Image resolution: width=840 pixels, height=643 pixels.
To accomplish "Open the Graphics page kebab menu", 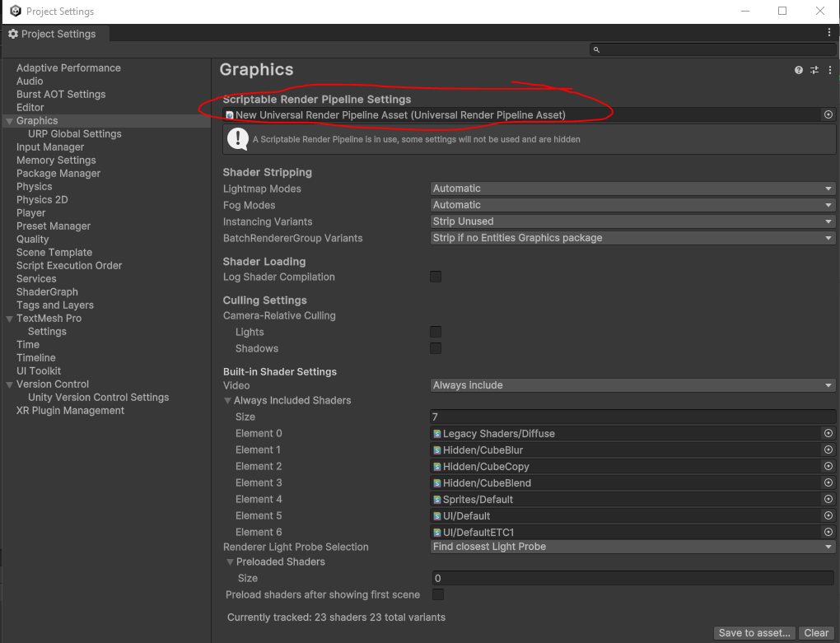I will point(830,70).
